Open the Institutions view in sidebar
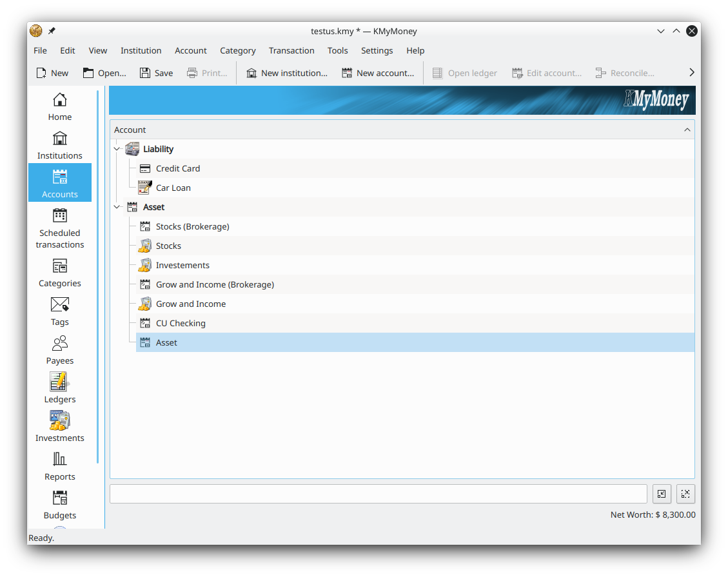This screenshot has height=577, width=728. (x=59, y=144)
